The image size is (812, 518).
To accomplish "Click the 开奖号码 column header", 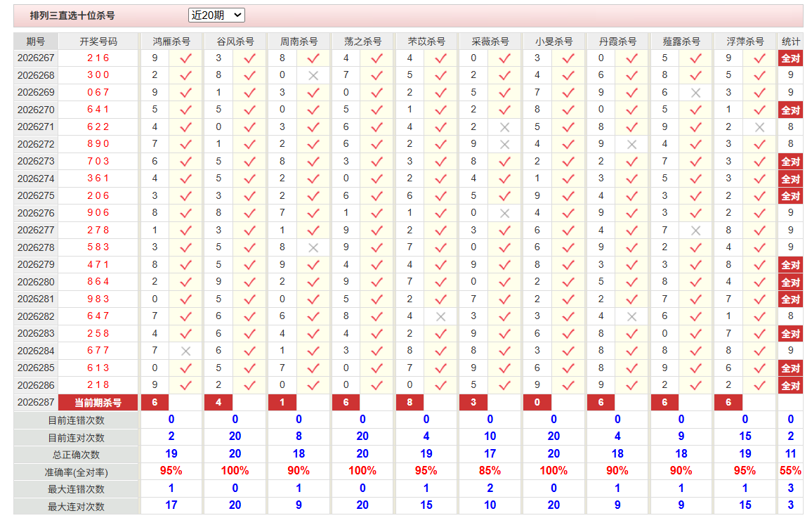I will [98, 41].
